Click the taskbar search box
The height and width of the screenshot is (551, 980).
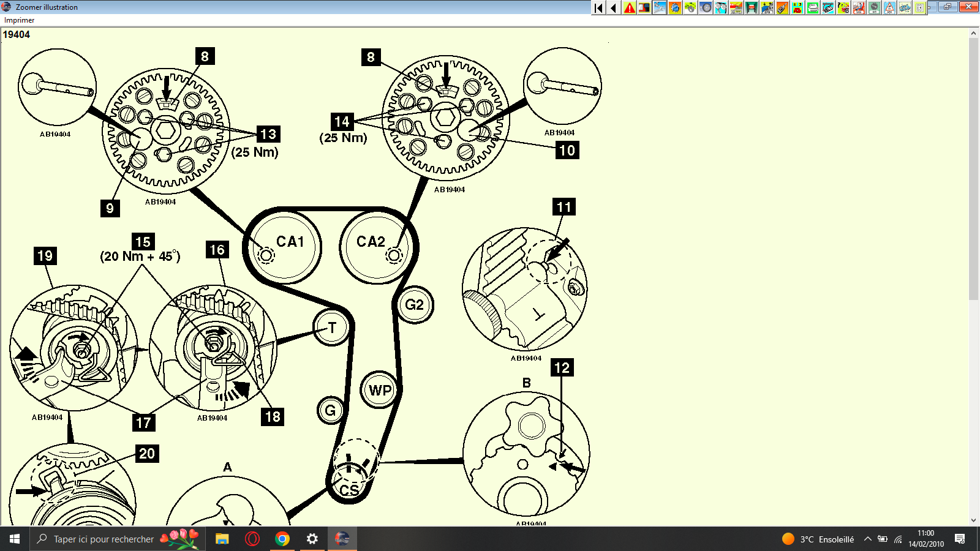[116, 539]
